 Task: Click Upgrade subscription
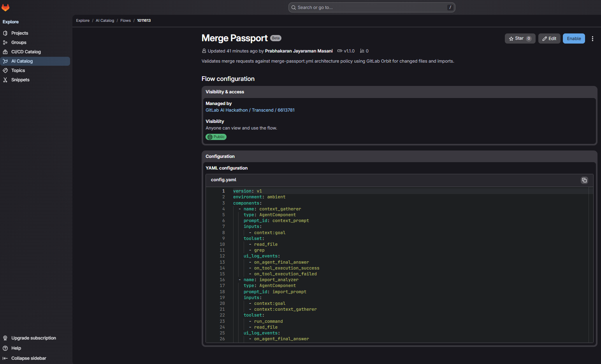[33, 338]
